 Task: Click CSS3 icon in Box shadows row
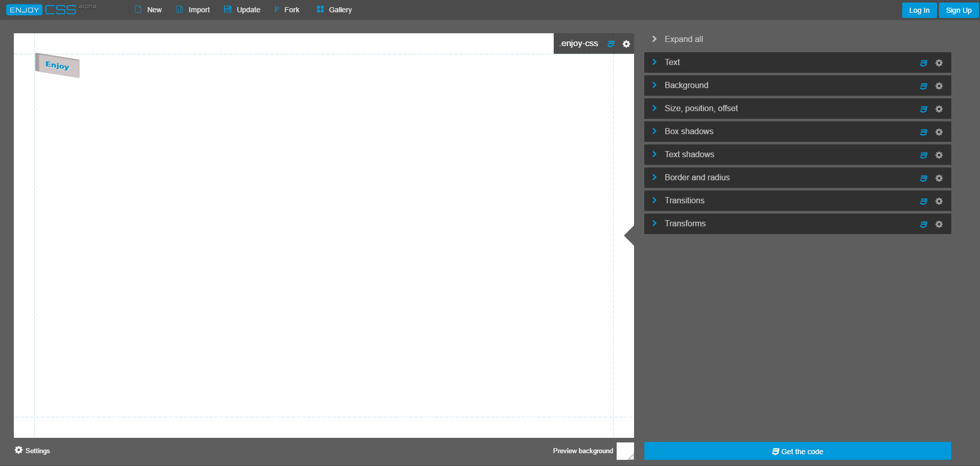[x=924, y=132]
